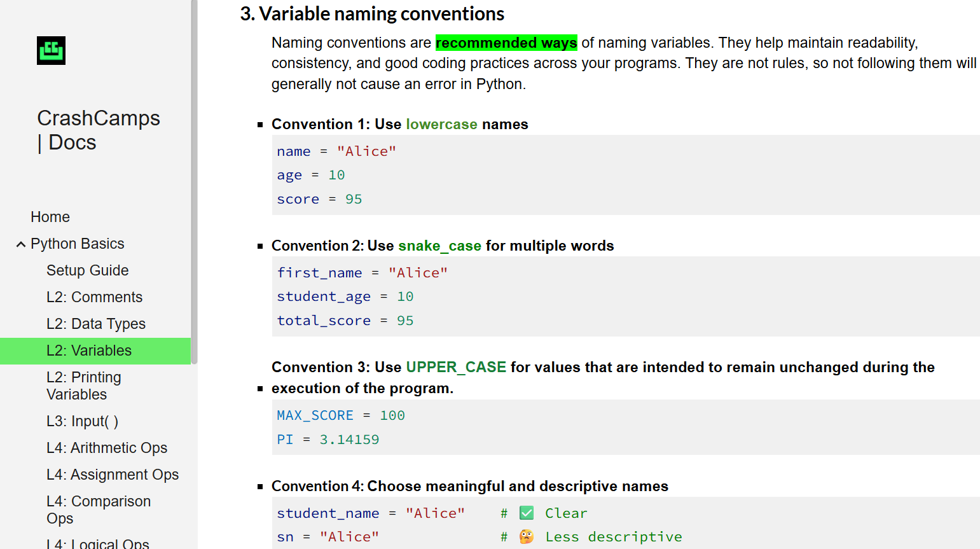This screenshot has height=549, width=980.
Task: Click the code sn = "Alice"
Action: [x=328, y=537]
